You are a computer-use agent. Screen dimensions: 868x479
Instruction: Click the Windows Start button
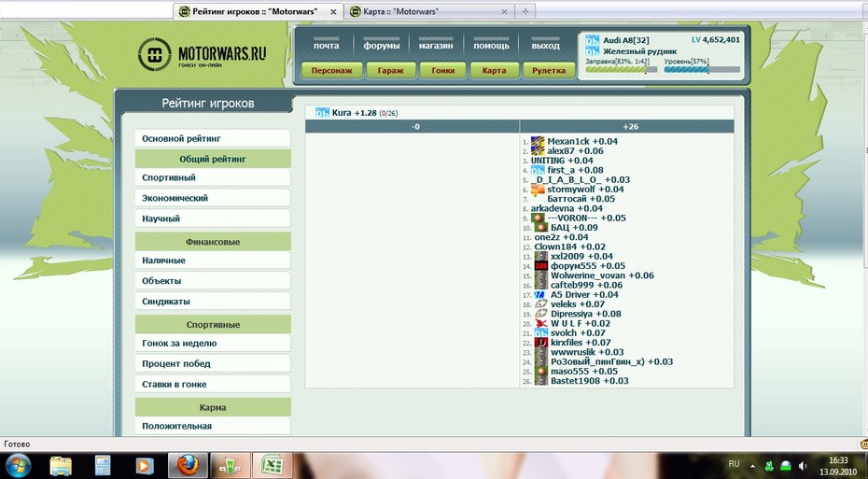point(19,464)
